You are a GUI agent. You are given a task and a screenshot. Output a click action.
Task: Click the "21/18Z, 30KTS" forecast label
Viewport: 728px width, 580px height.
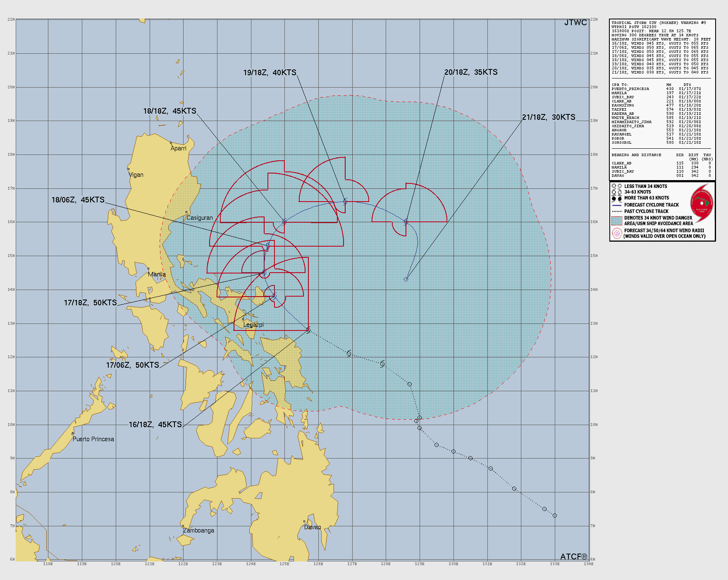[x=548, y=117]
